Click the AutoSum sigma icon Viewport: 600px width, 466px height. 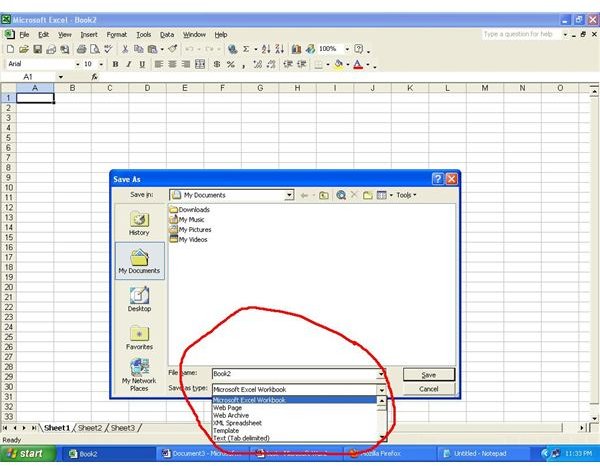(x=246, y=49)
